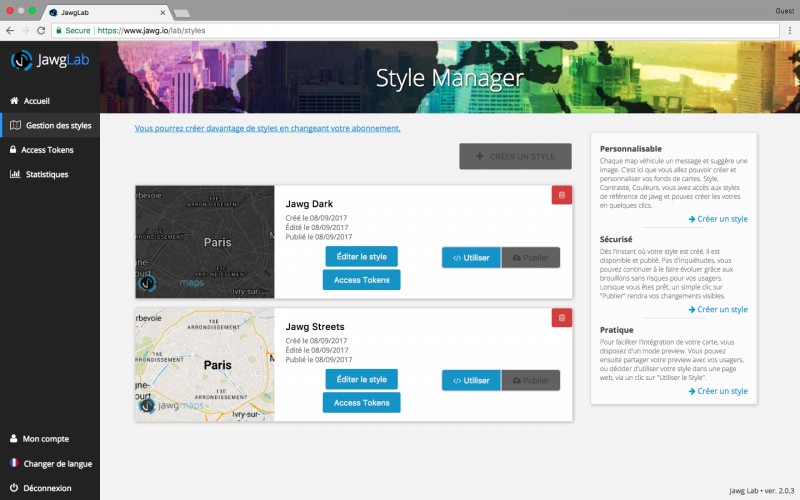Click the Sécurisé heading
Screen dimensions: 800x500
click(616, 239)
